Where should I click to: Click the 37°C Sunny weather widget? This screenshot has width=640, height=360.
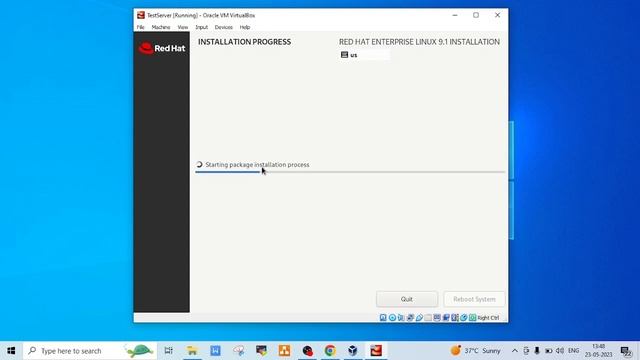pyautogui.click(x=476, y=351)
